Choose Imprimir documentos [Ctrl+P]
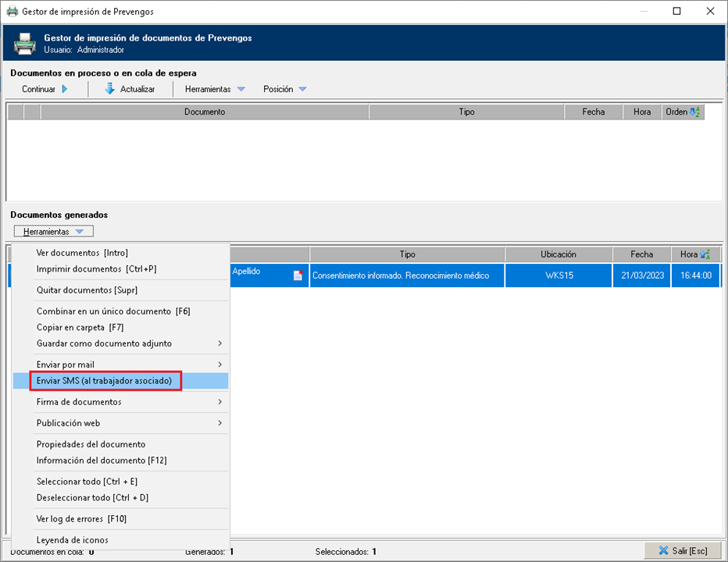 click(x=96, y=269)
